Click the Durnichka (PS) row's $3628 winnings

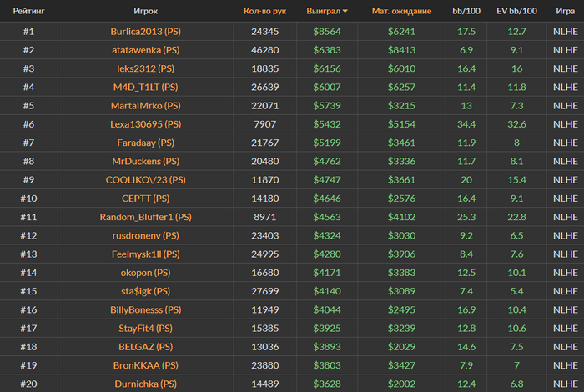(327, 384)
